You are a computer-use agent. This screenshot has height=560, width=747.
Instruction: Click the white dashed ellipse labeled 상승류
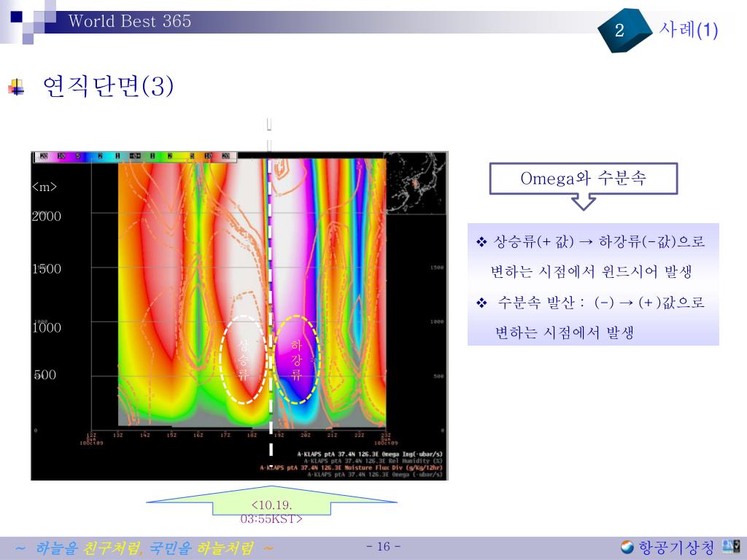point(244,359)
